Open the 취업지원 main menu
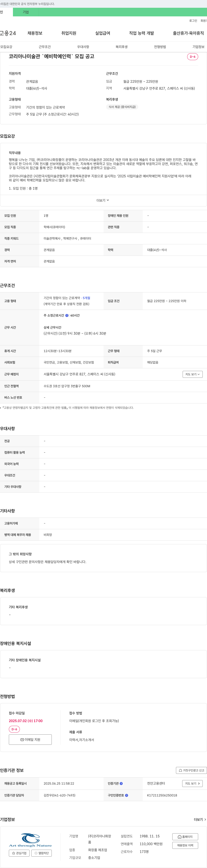Image resolution: width=207 pixels, height=868 pixels. [x=69, y=33]
